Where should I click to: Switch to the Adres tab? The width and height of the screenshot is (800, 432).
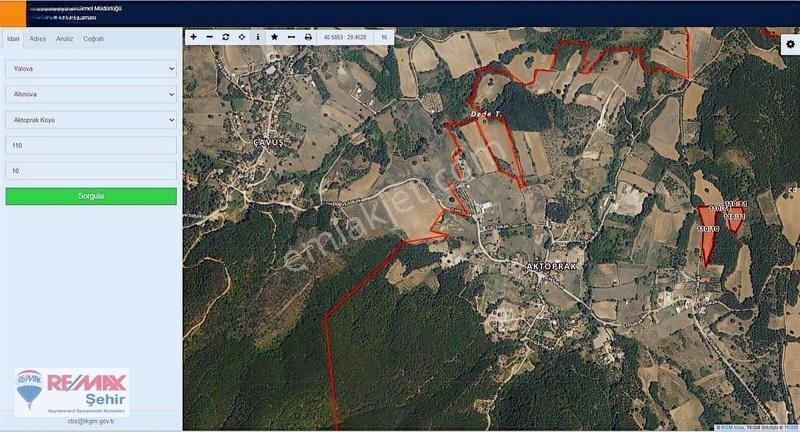click(x=38, y=39)
